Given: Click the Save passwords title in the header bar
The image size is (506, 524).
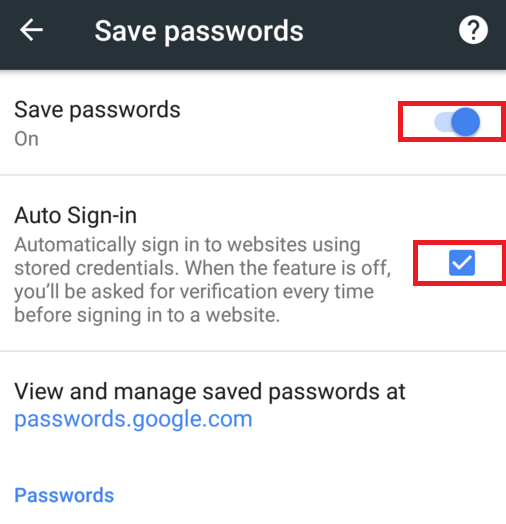Looking at the screenshot, I should pyautogui.click(x=199, y=32).
